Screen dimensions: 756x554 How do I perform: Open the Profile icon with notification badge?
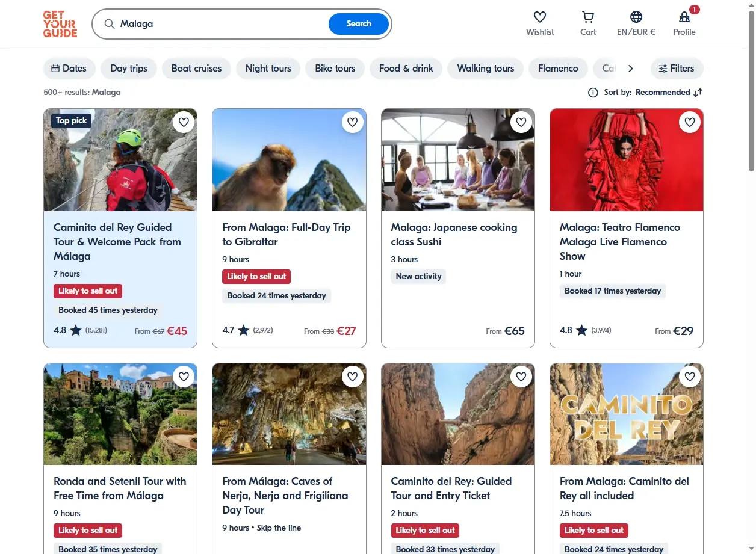coord(684,17)
